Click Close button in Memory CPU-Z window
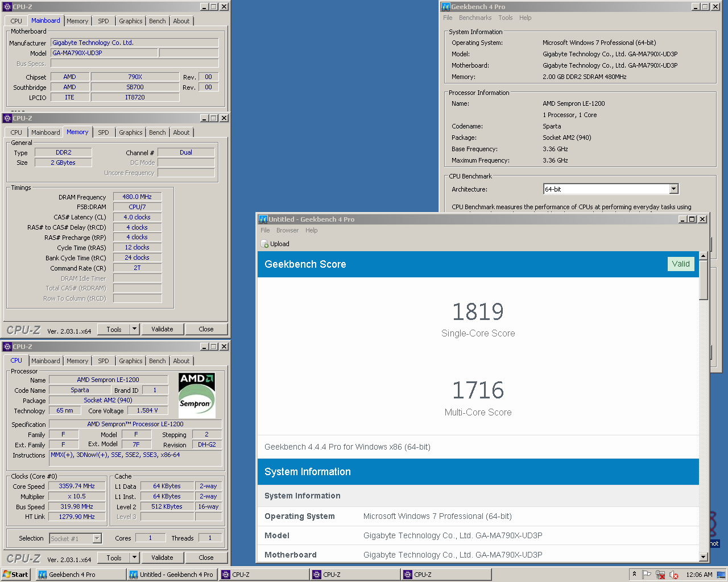Viewport: 728px width, 582px height. point(206,329)
